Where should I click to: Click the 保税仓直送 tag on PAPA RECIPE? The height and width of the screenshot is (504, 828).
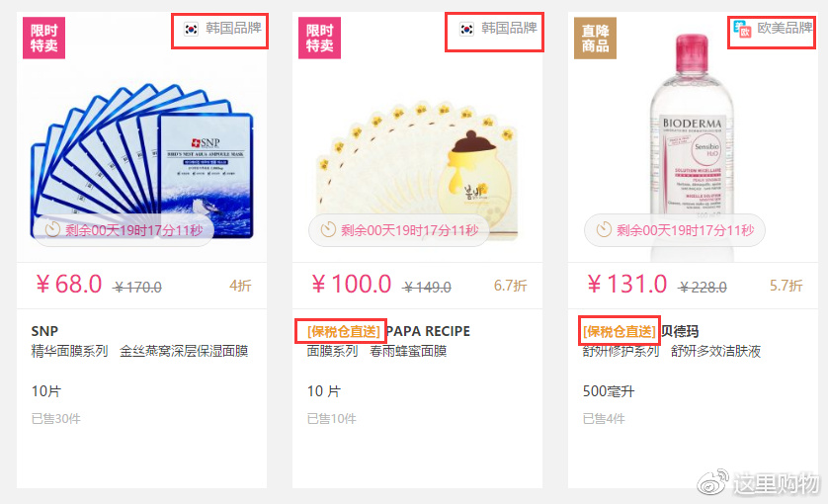[x=343, y=331]
